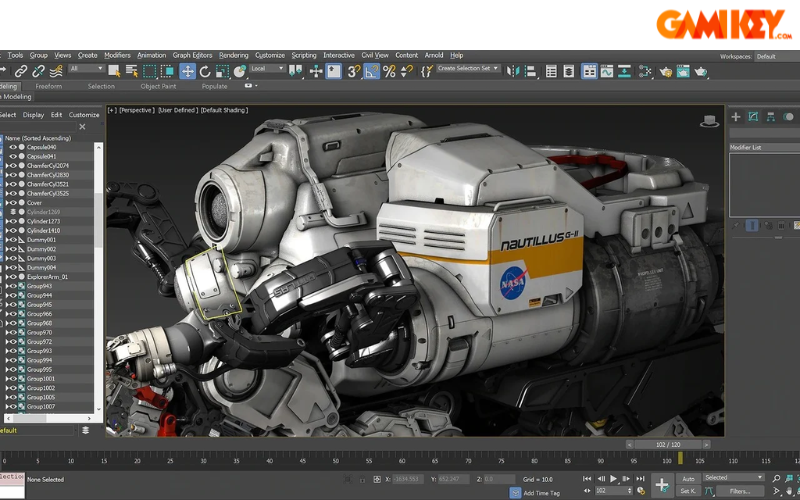
Task: Open the Select by Name list icon
Action: (132, 71)
